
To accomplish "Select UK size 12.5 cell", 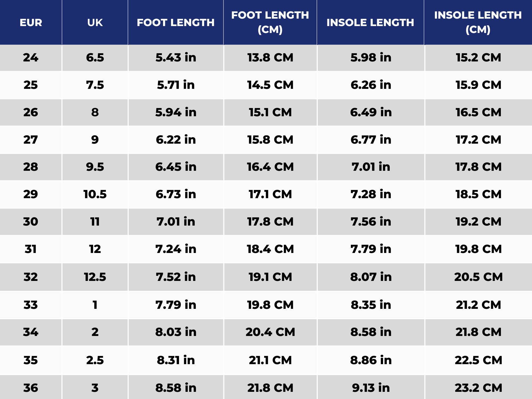I will pos(95,277).
